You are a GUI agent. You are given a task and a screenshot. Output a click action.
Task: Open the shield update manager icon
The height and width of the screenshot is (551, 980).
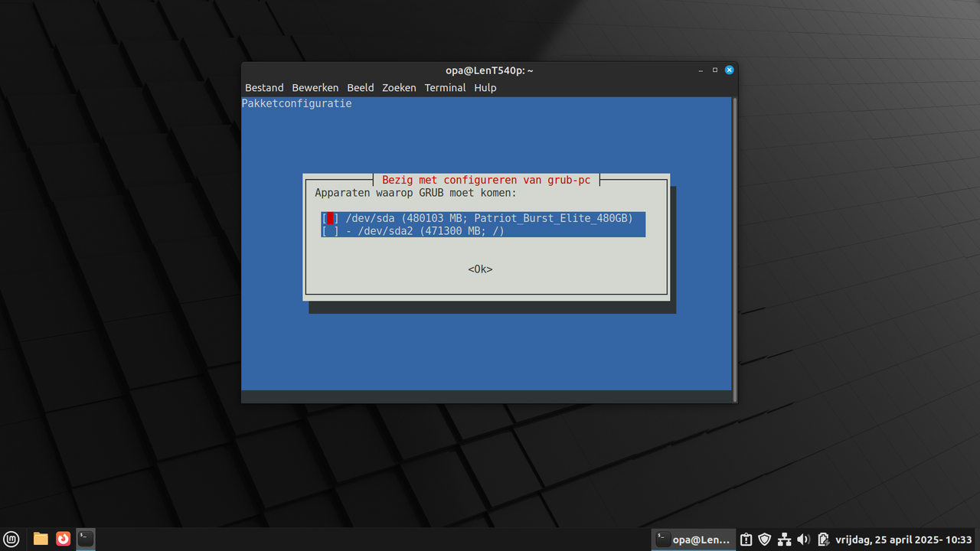[x=764, y=540]
